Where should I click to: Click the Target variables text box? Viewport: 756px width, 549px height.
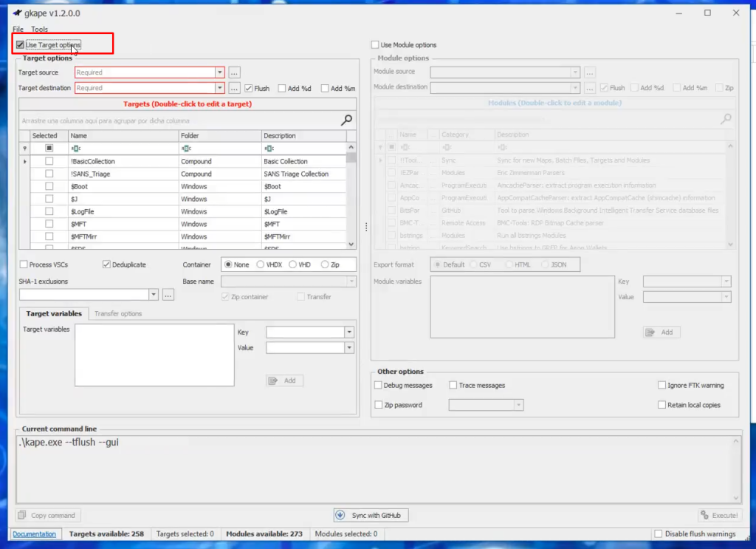click(x=154, y=355)
